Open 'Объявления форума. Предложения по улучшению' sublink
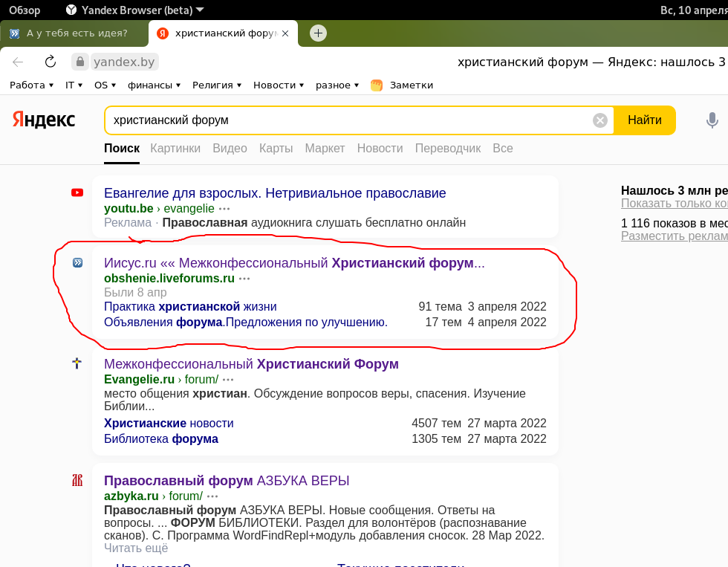The image size is (728, 567). coord(246,323)
